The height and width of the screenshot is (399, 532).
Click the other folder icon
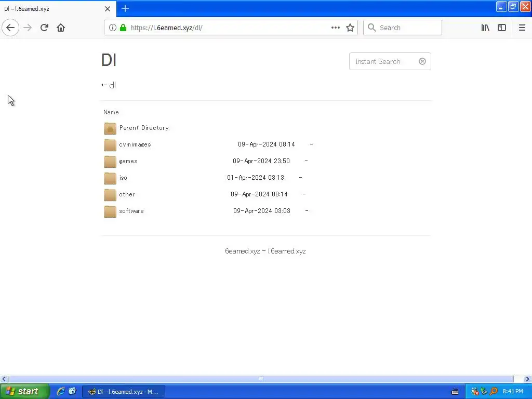110,195
